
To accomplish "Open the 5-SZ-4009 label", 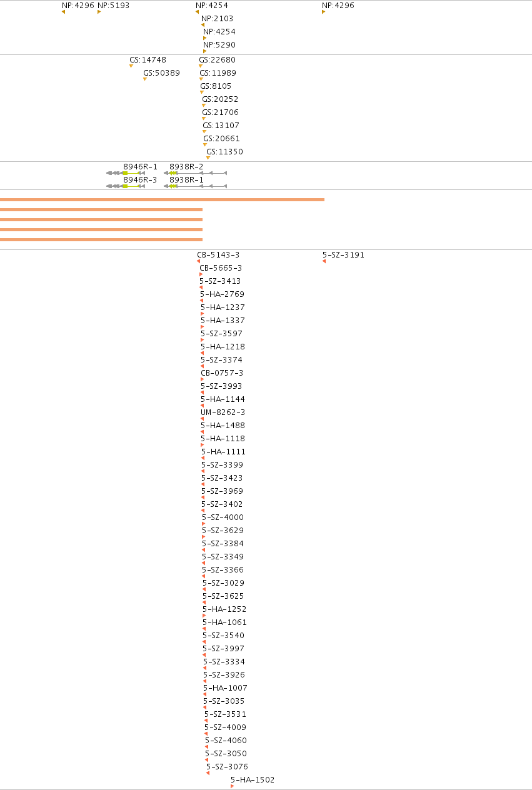I will (226, 727).
